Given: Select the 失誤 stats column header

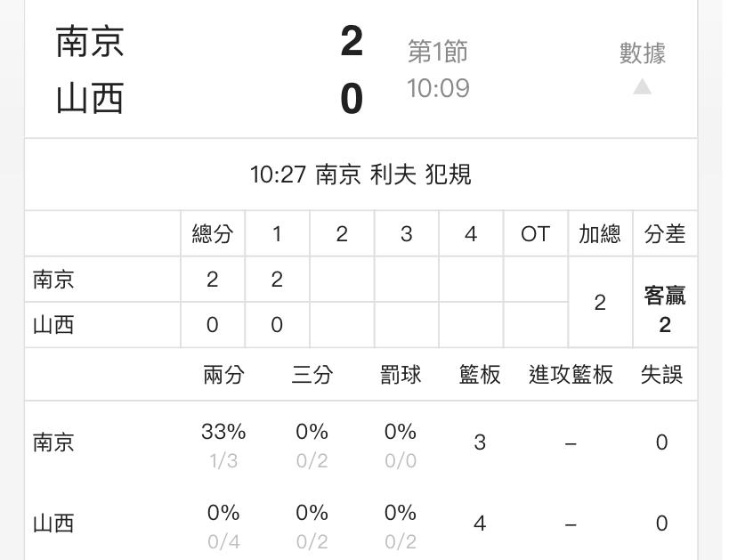Looking at the screenshot, I should (x=661, y=375).
